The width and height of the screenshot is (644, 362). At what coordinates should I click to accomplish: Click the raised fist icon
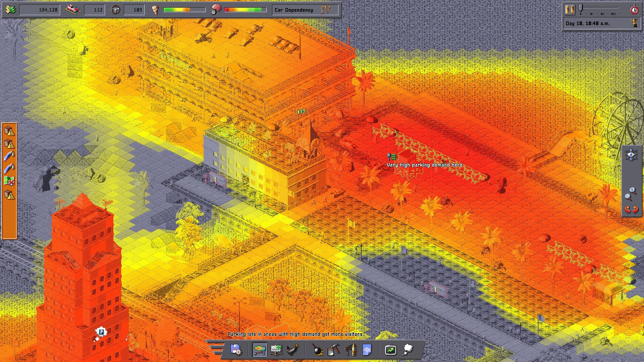coord(155,10)
